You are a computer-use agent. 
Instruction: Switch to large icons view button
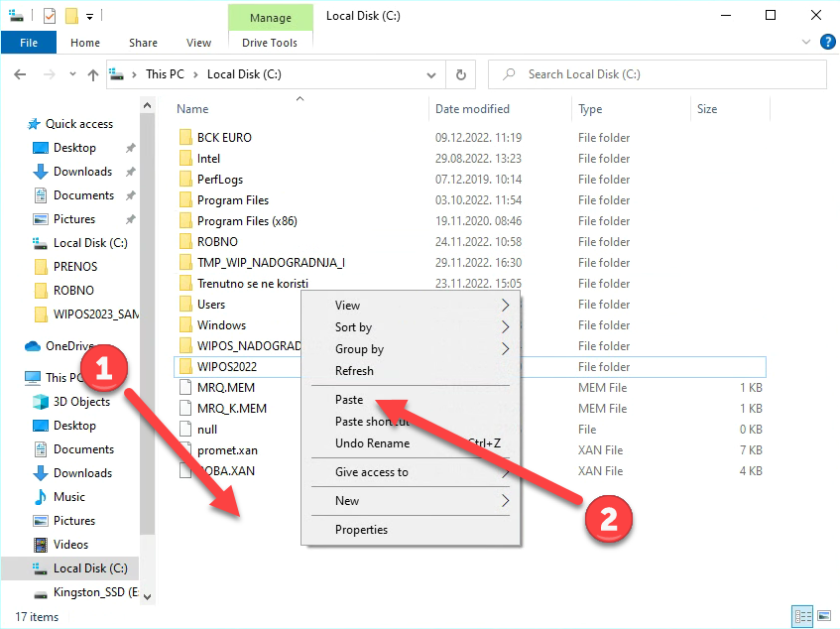[823, 616]
